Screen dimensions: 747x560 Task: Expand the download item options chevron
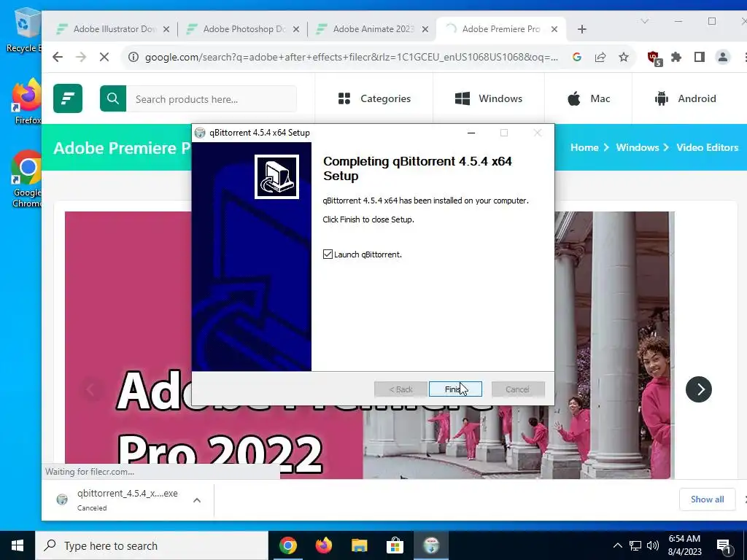click(197, 500)
